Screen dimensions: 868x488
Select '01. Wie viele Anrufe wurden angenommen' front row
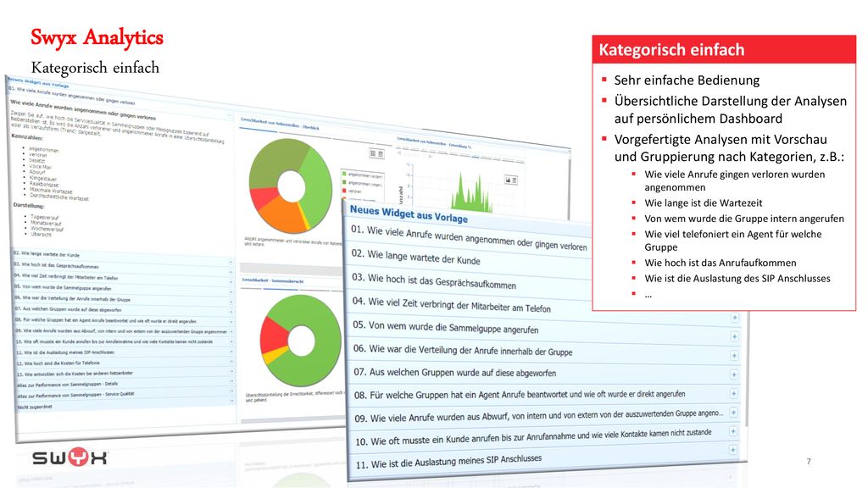(x=469, y=237)
